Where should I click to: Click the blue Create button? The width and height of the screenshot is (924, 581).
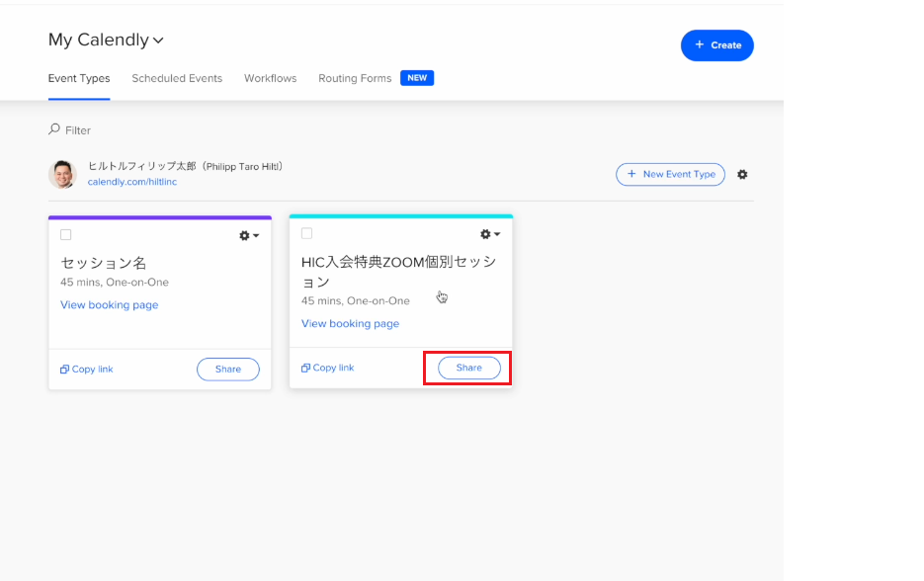click(x=717, y=45)
